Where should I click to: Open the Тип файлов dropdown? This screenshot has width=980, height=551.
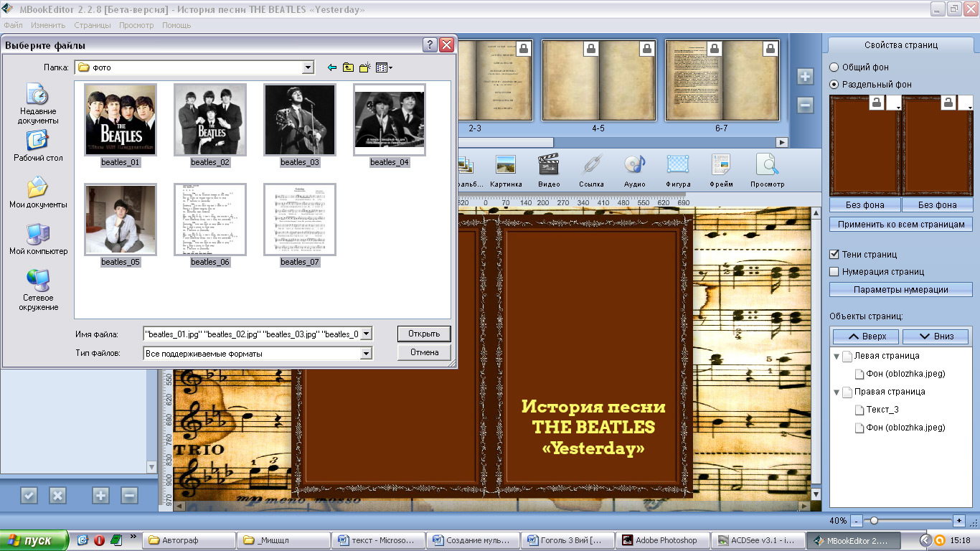pos(367,354)
